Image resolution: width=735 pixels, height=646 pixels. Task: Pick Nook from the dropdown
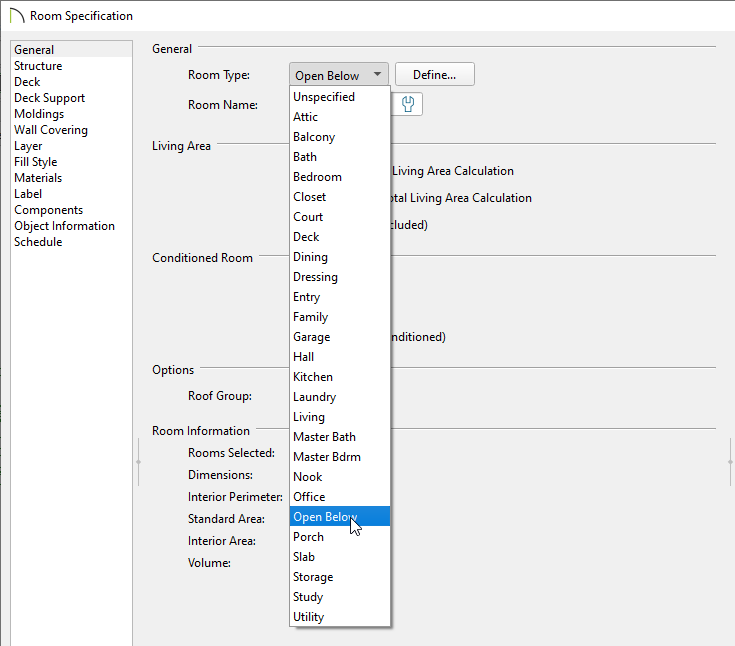340,477
